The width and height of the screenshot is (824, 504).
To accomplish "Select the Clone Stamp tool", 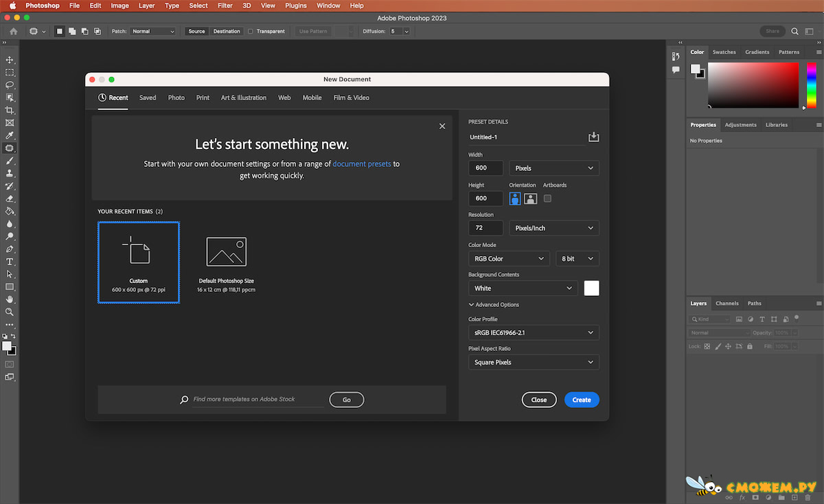I will 10,173.
